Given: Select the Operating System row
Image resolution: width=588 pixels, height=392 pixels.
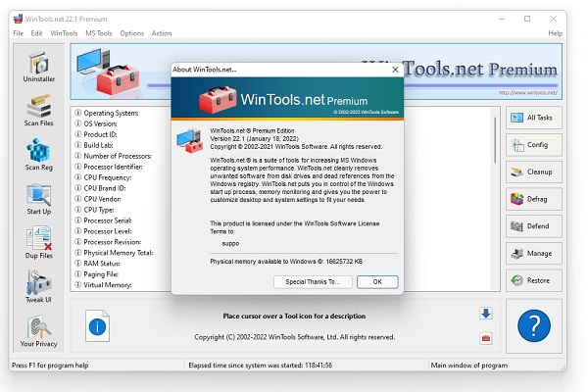Looking at the screenshot, I should [107, 113].
